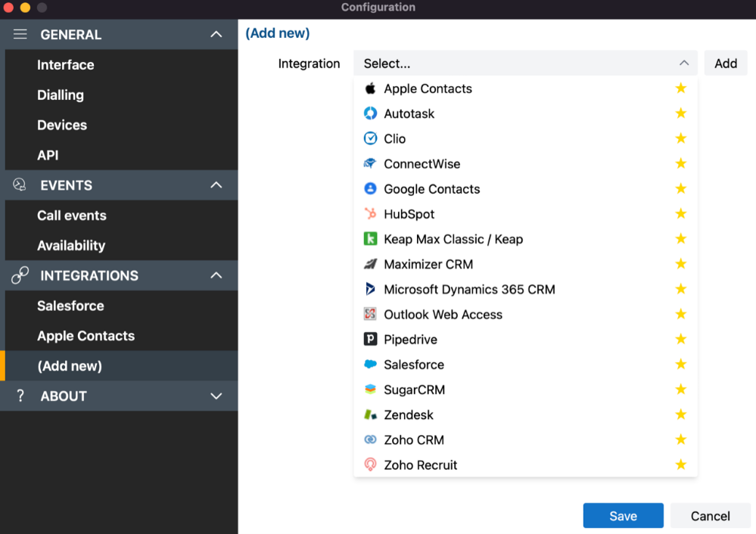The width and height of the screenshot is (756, 534).
Task: Click the "Integration" field label
Action: tap(309, 64)
